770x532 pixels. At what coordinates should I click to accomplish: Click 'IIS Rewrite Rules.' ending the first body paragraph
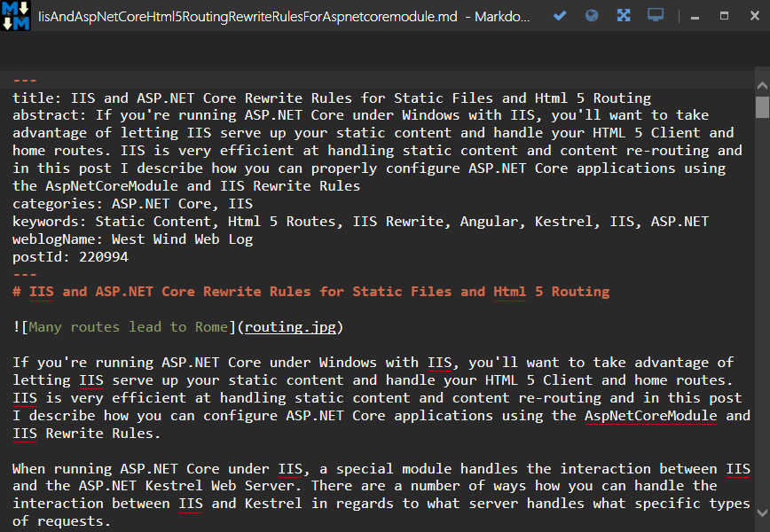[x=86, y=434]
